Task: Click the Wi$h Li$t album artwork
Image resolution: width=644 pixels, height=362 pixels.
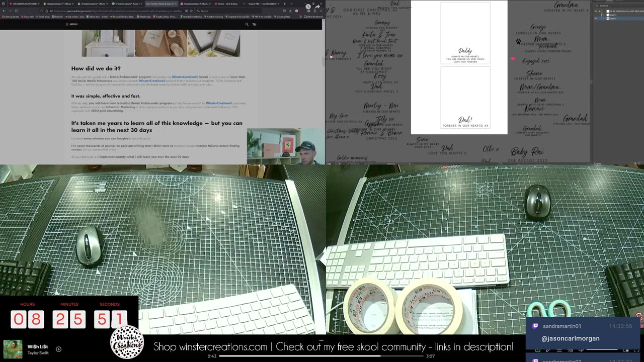Action: click(13, 349)
